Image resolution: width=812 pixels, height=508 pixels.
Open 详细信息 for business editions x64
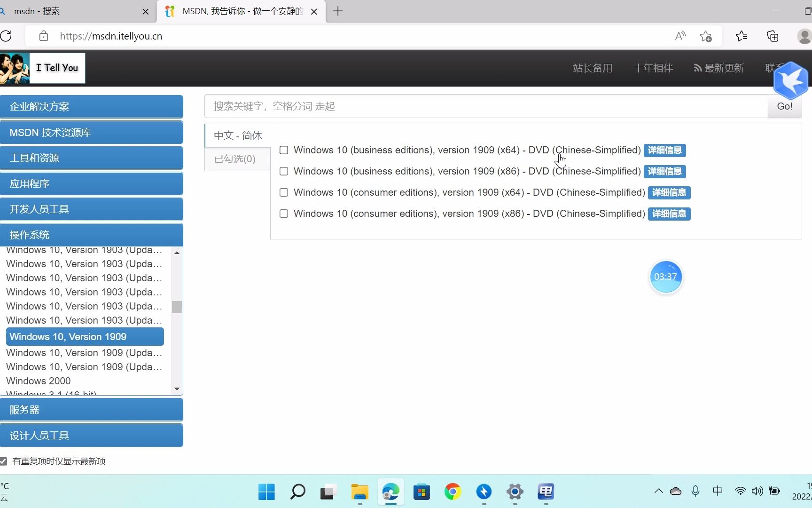664,150
